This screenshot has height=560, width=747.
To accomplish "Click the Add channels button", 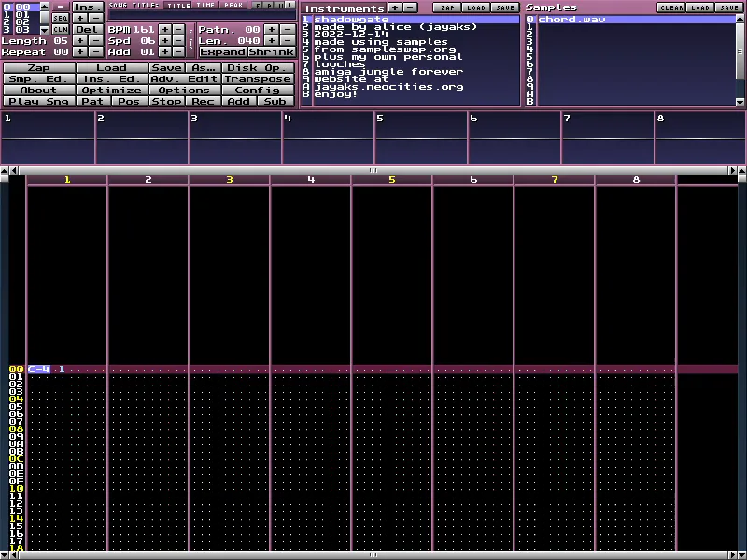I will [x=239, y=101].
